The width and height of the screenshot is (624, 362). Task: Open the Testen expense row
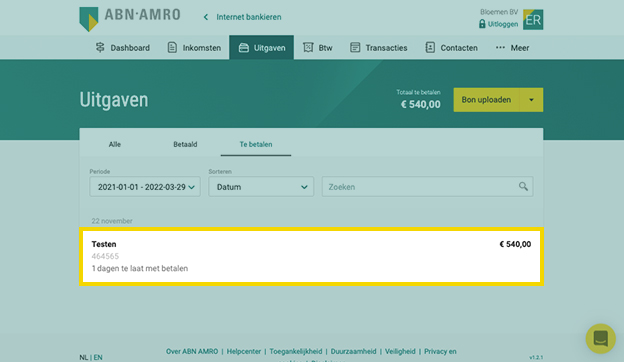[x=311, y=256]
